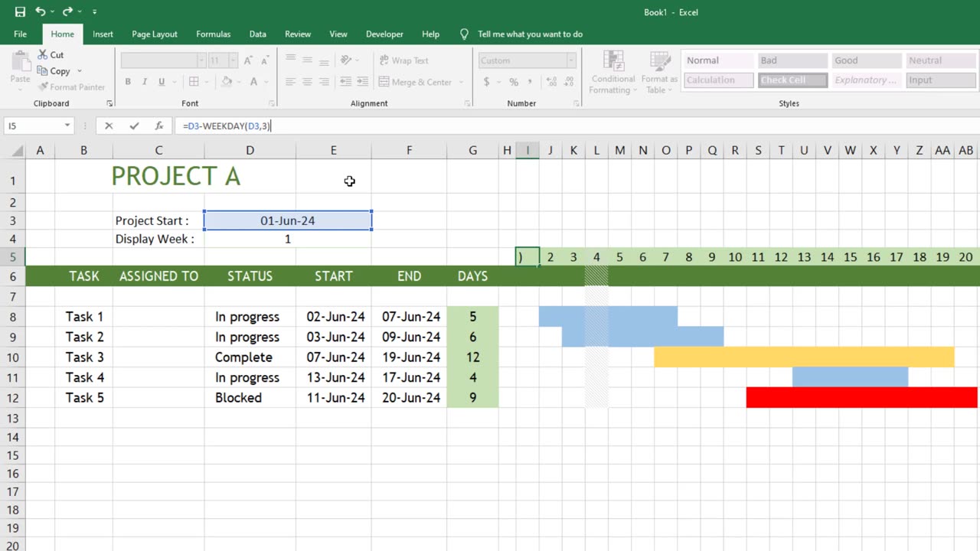Switch to the Page Layout tab
Viewport: 980px width, 551px height.
click(x=155, y=34)
